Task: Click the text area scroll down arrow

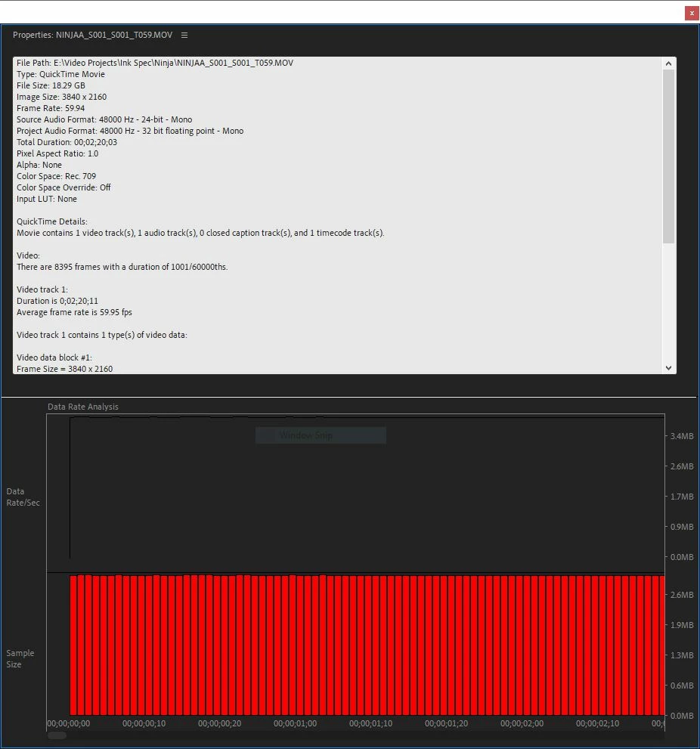Action: [x=668, y=368]
